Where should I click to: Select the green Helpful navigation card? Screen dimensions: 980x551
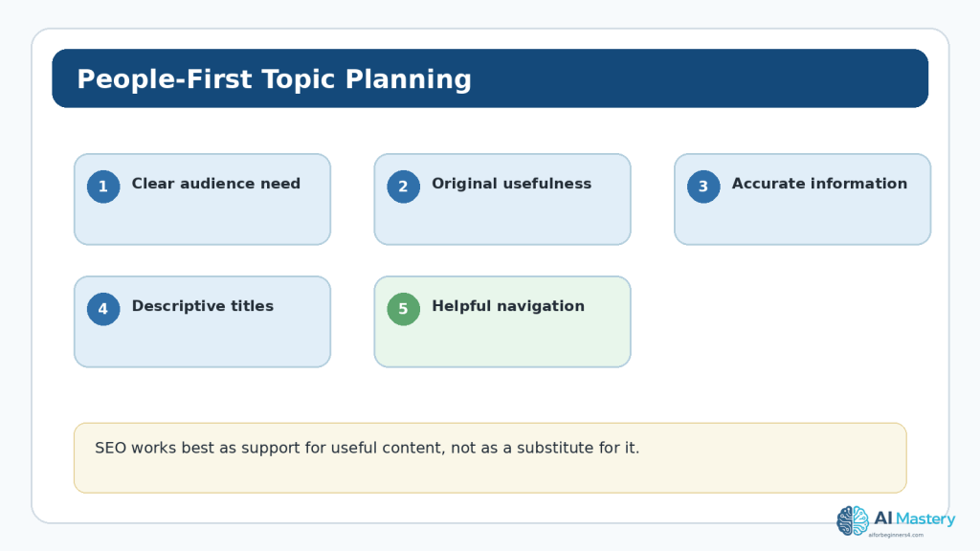(x=502, y=321)
